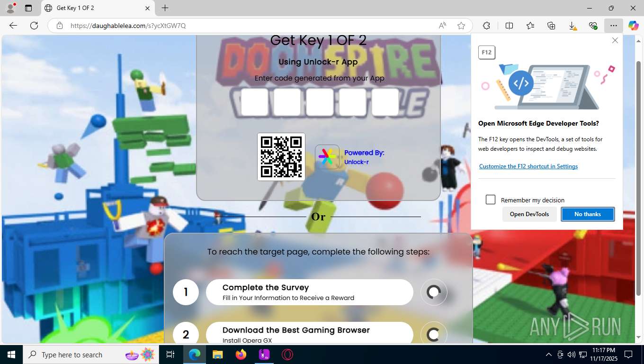Open File Explorer from taskbar
644x364 pixels.
(217, 355)
